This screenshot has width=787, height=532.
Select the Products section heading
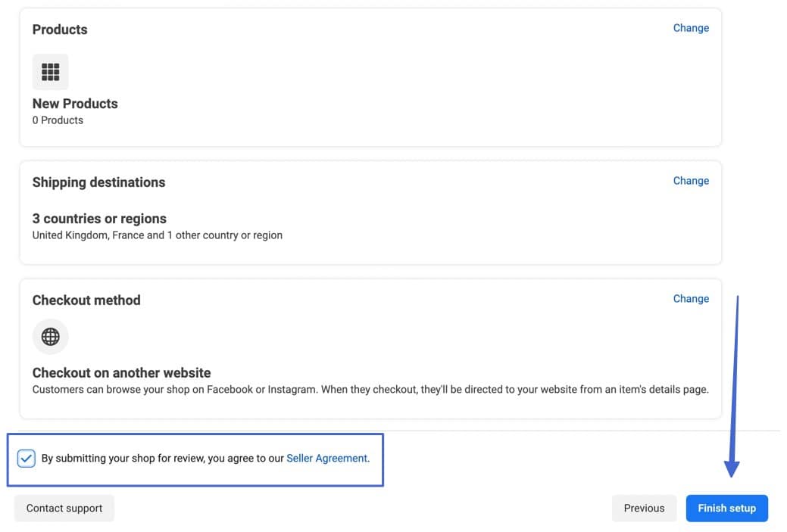(x=60, y=30)
